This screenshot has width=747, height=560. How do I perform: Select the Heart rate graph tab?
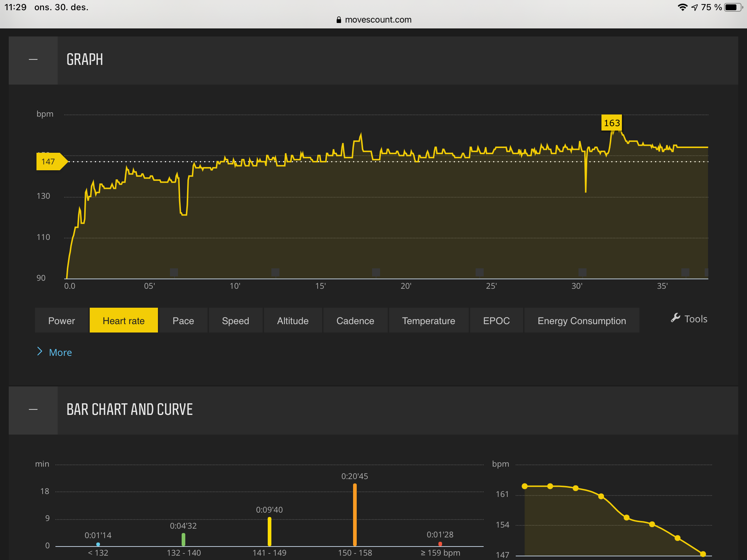pyautogui.click(x=124, y=320)
